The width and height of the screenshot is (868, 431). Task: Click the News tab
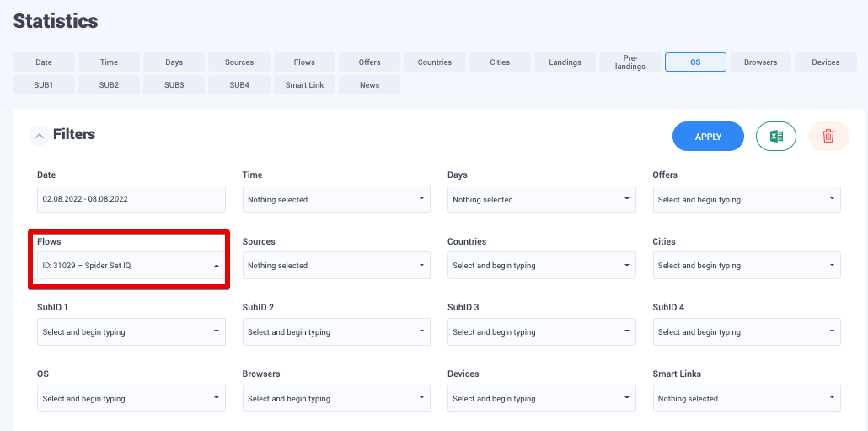point(369,85)
